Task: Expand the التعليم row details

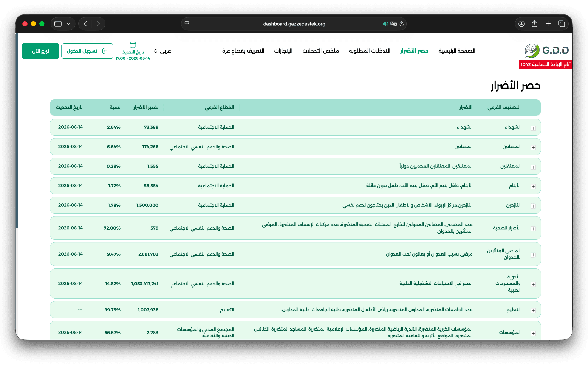Action: point(533,310)
